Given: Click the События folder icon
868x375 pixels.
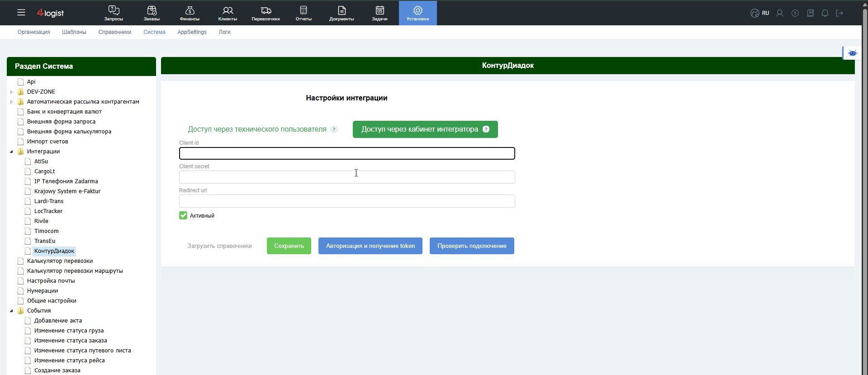Looking at the screenshot, I should tap(20, 311).
